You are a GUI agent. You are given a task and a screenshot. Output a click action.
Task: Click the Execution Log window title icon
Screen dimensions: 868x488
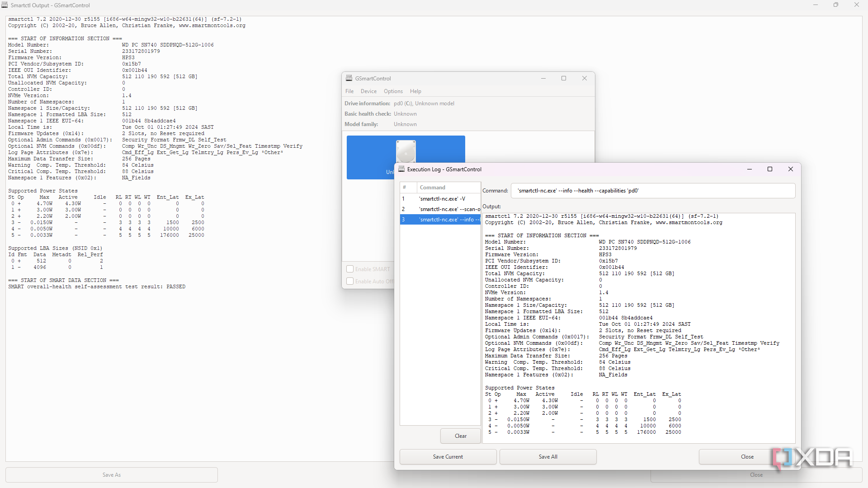(401, 169)
